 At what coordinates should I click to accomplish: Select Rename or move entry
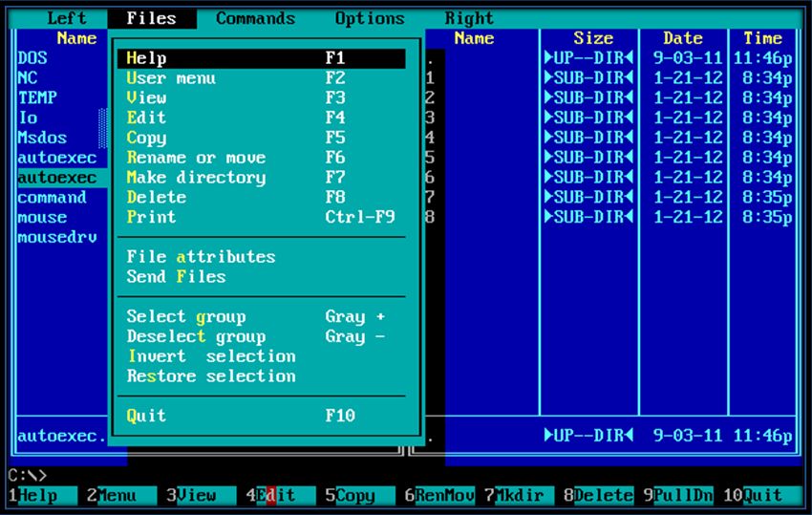click(262, 157)
